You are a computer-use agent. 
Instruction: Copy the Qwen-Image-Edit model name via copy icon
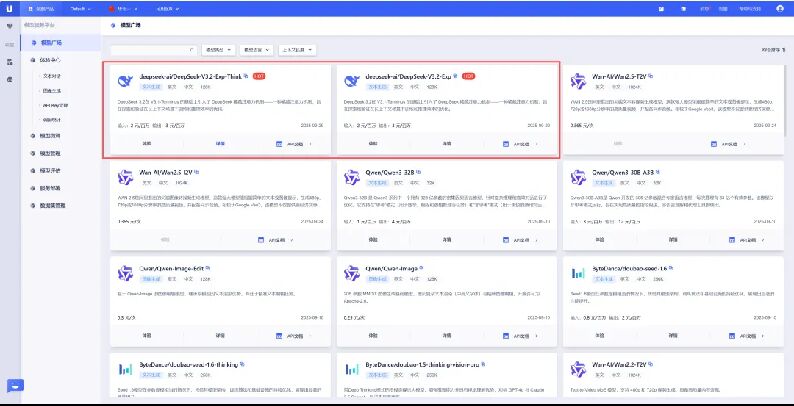click(208, 268)
